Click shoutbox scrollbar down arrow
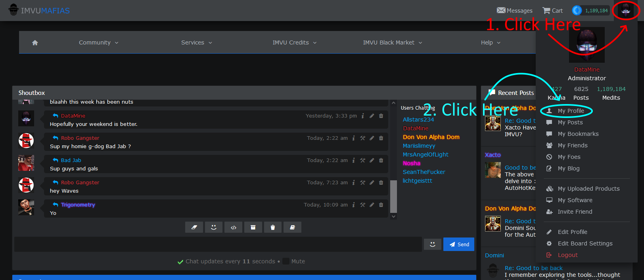This screenshot has width=644, height=280. click(x=393, y=216)
